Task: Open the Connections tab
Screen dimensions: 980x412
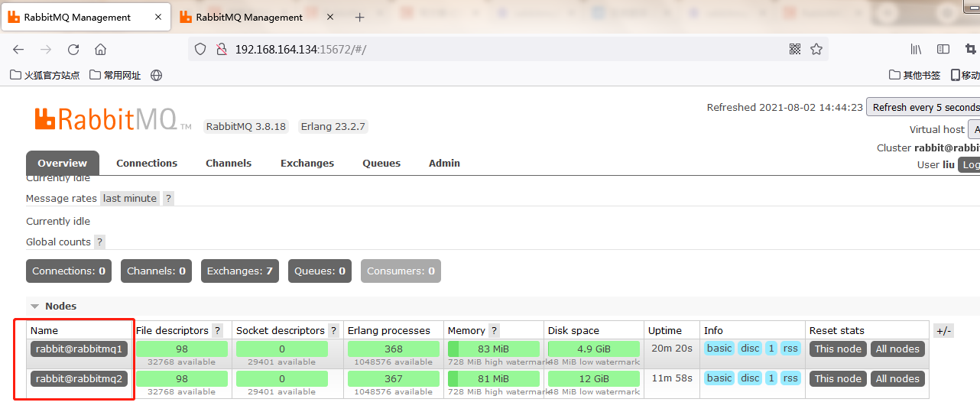Action: [147, 163]
